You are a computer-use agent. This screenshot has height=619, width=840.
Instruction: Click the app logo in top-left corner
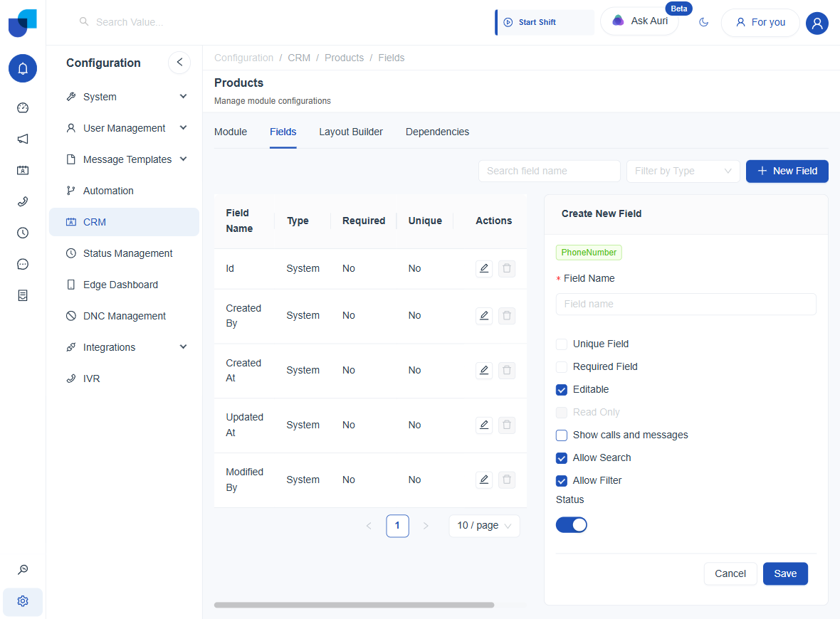point(23,23)
